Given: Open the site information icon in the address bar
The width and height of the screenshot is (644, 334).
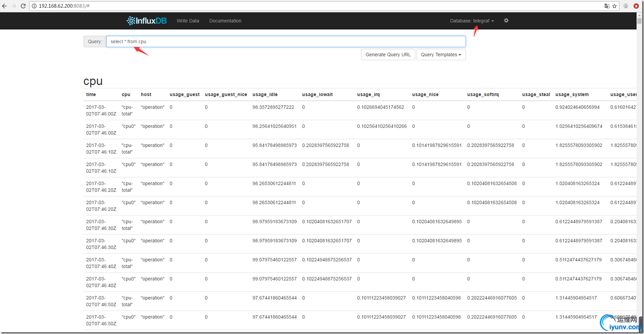Looking at the screenshot, I should 34,6.
